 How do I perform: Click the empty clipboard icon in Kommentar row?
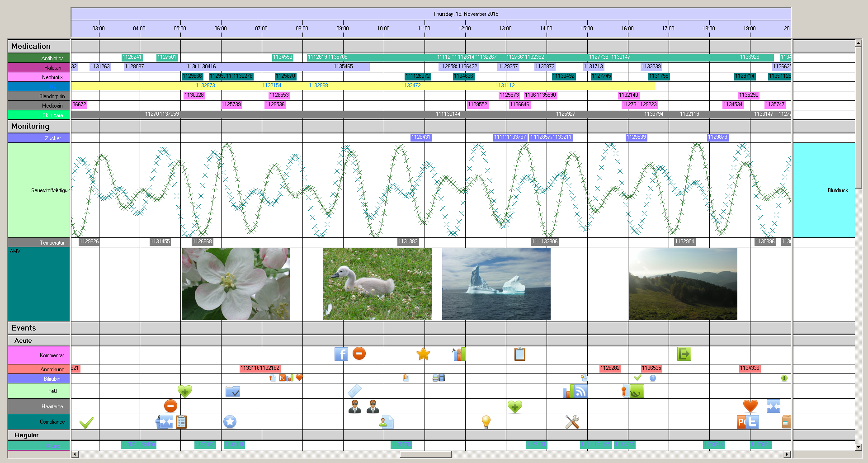[x=520, y=354]
